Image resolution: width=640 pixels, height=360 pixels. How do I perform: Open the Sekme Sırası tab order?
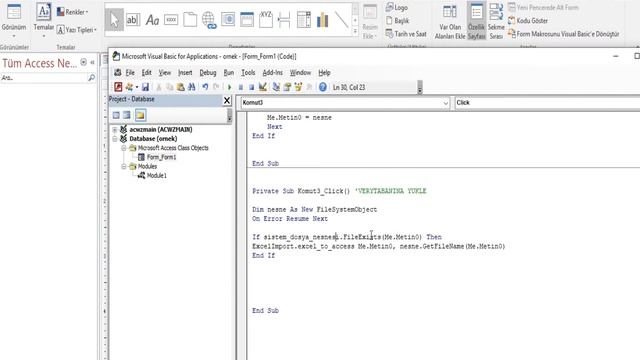(x=496, y=21)
